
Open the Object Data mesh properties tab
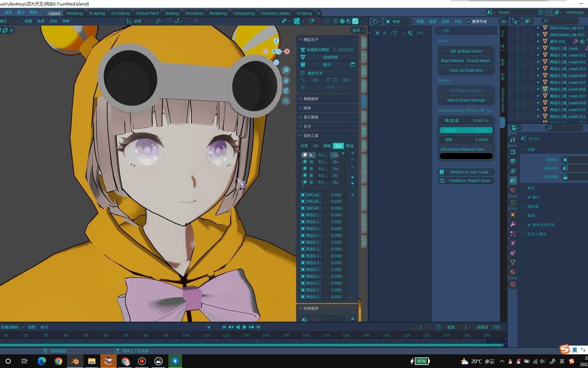click(x=513, y=262)
